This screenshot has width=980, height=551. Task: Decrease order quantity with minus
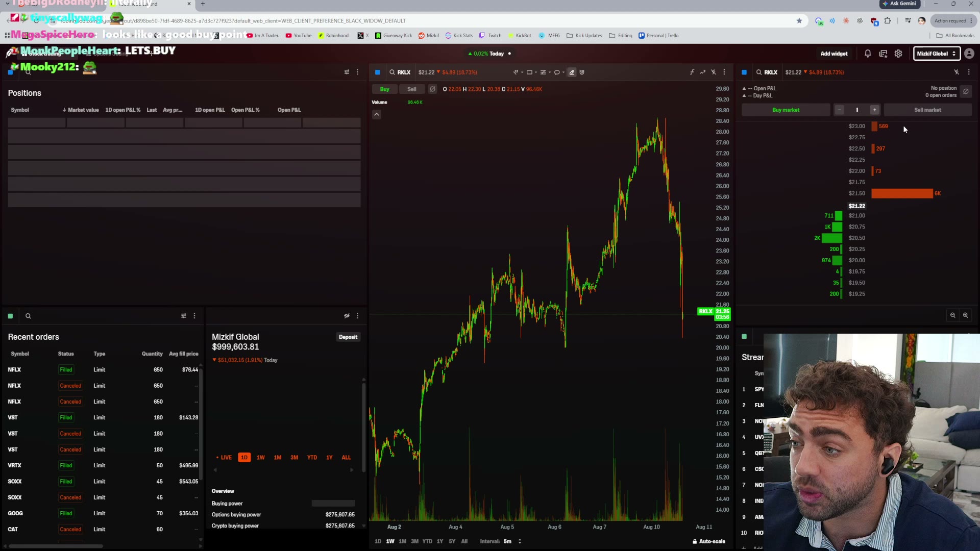(x=840, y=110)
